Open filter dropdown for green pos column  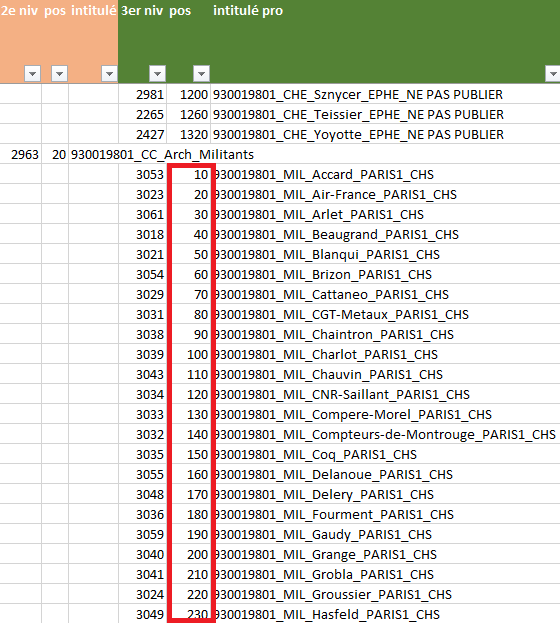tap(201, 74)
